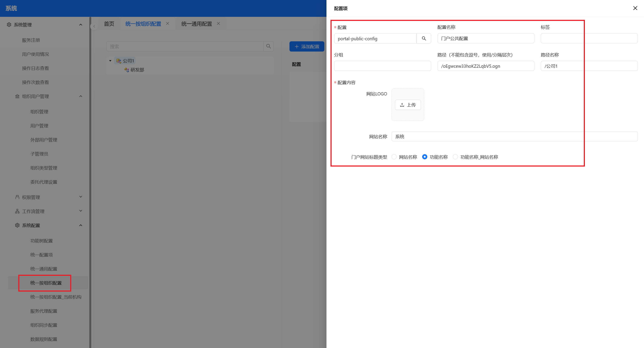Open 组织管理 in the sidebar
The height and width of the screenshot is (348, 644).
tap(39, 112)
